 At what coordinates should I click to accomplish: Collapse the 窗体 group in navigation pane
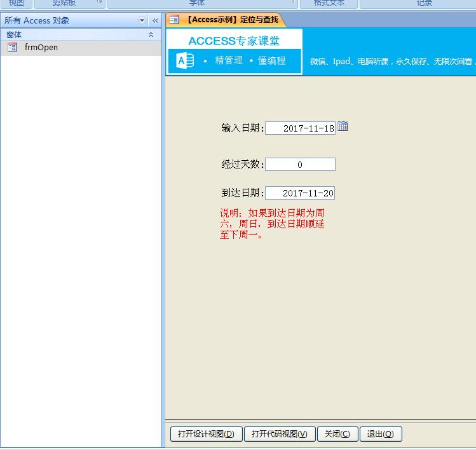151,34
